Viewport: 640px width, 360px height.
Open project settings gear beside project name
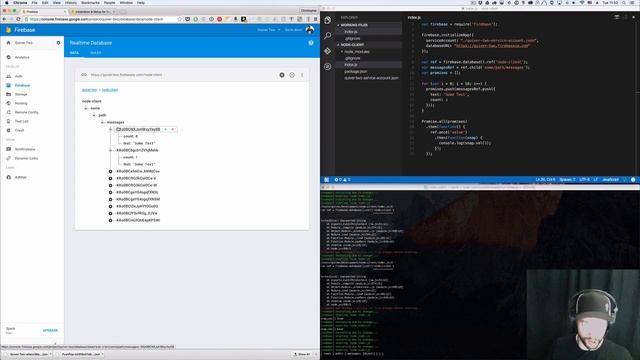pyautogui.click(x=58, y=42)
